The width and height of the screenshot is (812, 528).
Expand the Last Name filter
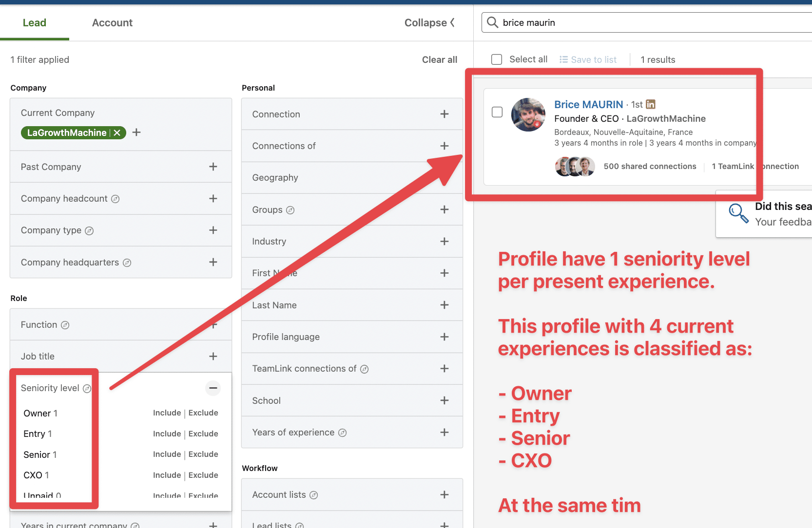tap(445, 305)
